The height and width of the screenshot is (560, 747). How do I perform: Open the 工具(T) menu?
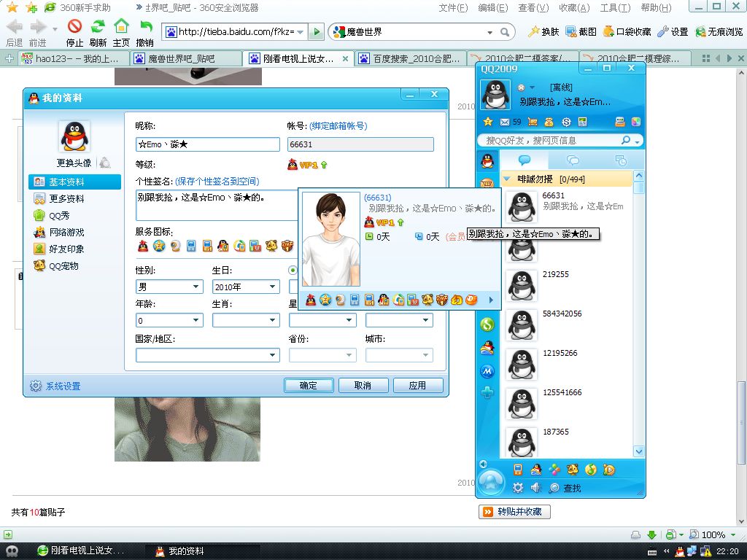[615, 7]
